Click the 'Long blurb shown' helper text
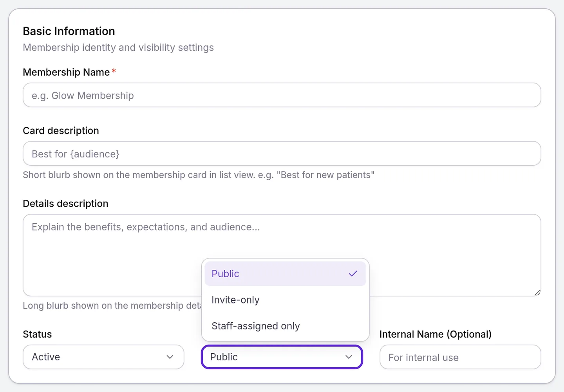Viewport: 564px width, 392px height. pos(112,305)
